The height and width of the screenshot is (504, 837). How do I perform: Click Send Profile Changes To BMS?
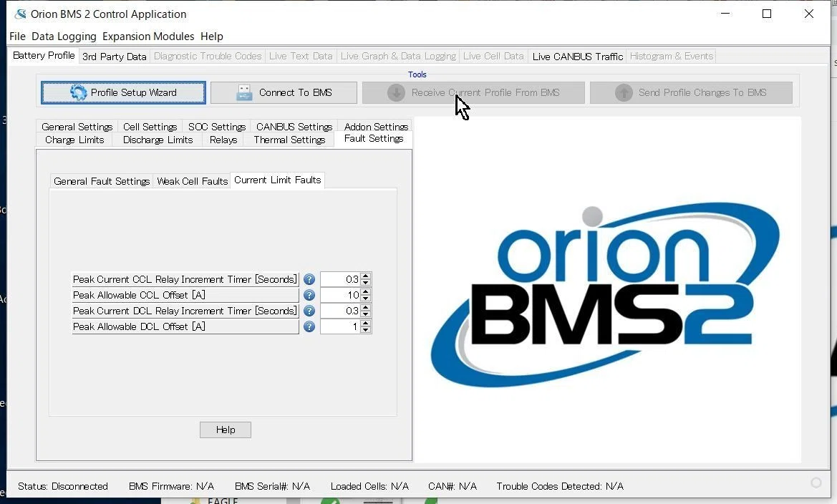(691, 93)
